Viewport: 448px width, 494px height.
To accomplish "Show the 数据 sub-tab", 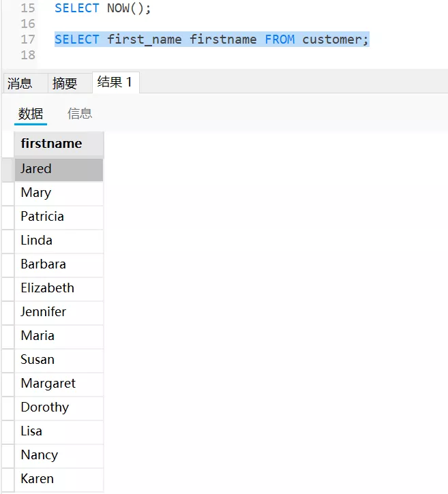I will point(31,114).
